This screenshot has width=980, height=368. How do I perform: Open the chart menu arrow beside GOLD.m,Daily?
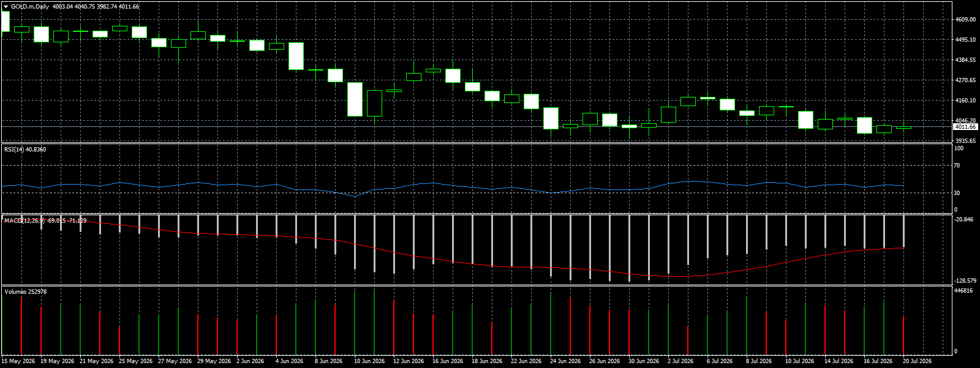tap(6, 7)
